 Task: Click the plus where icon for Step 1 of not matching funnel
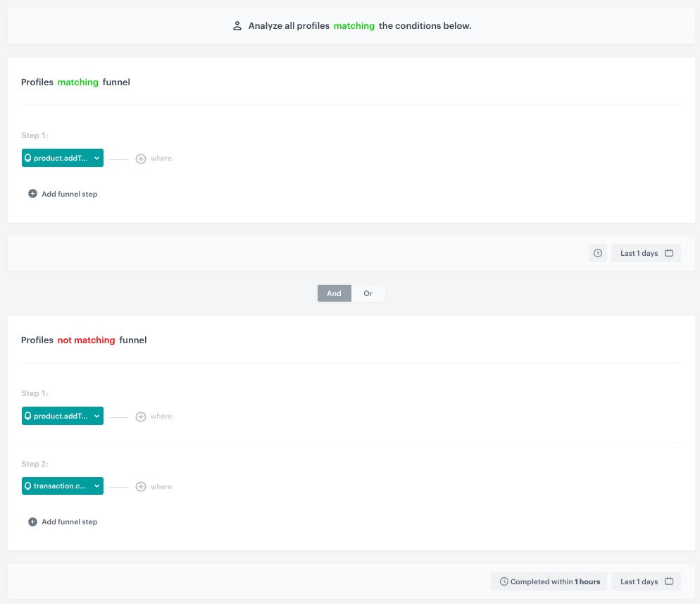[141, 416]
